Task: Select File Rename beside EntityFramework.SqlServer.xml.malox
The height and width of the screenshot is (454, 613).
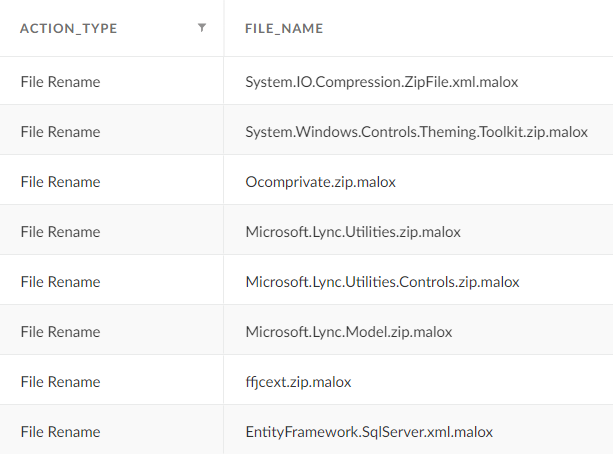Action: tap(60, 432)
